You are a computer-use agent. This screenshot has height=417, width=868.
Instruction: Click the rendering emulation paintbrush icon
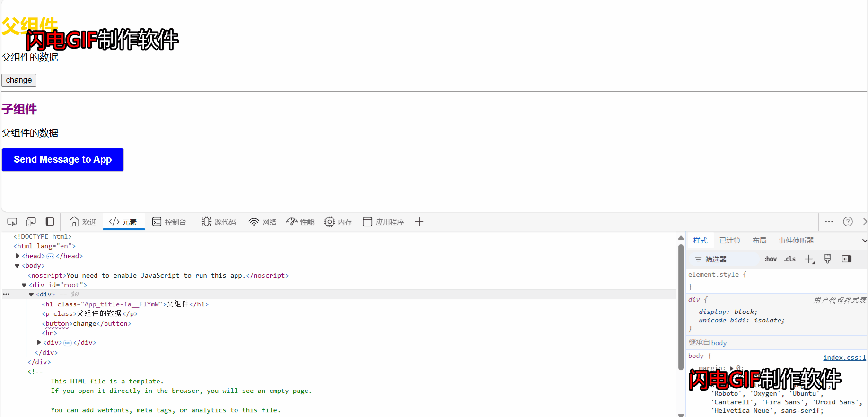pyautogui.click(x=827, y=259)
